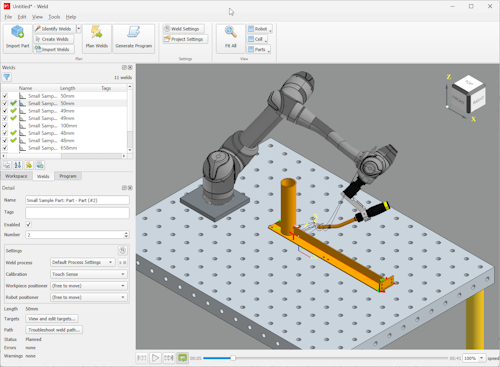
Task: Toggle checkbox of the 658mm weld row
Action: (x=5, y=148)
